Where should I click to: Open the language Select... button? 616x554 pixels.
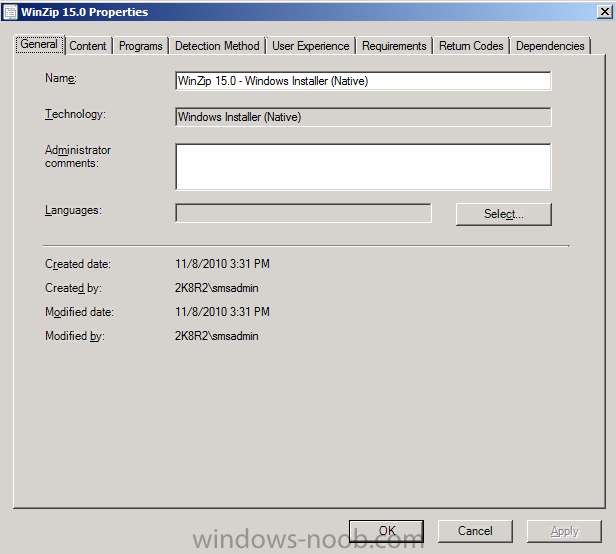(504, 214)
